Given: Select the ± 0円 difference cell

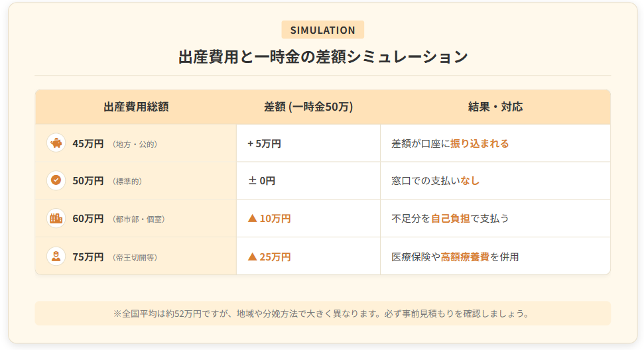Looking at the screenshot, I should click(261, 180).
